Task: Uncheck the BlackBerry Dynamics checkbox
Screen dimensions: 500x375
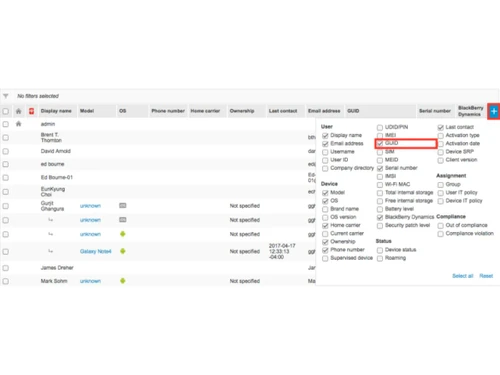Action: coord(380,217)
